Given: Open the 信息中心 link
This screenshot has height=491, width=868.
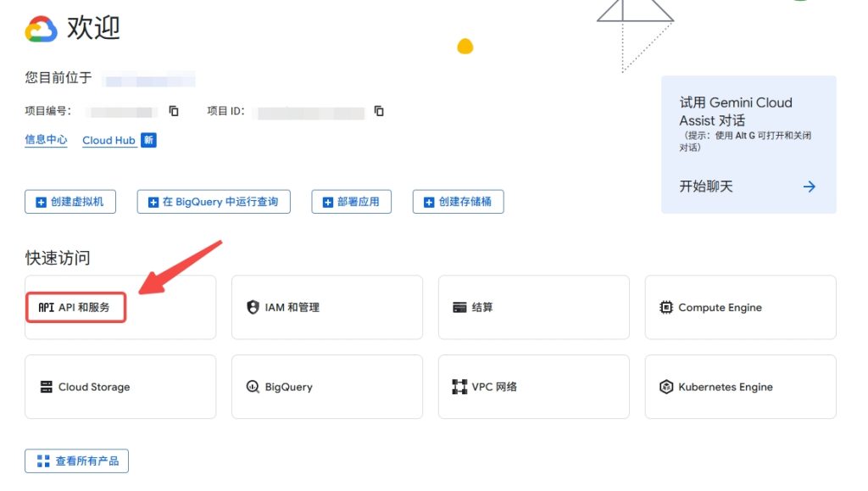Looking at the screenshot, I should (x=46, y=140).
